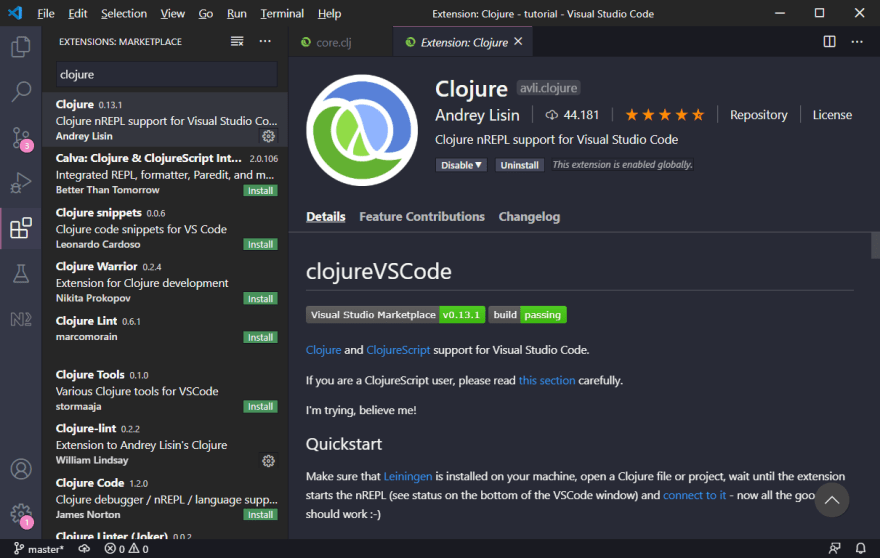880x558 pixels.
Task: Open Extensions panel more actions menu
Action: [x=265, y=41]
